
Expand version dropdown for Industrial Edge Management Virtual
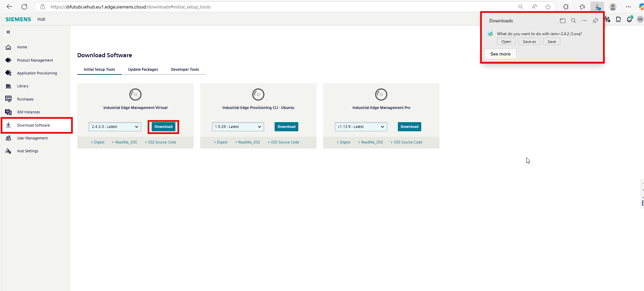coord(115,127)
